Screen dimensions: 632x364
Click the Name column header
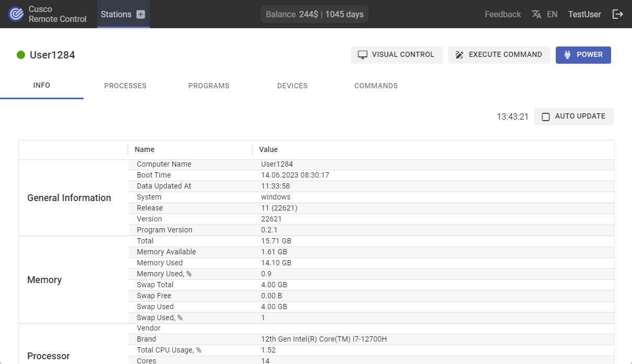coord(145,150)
